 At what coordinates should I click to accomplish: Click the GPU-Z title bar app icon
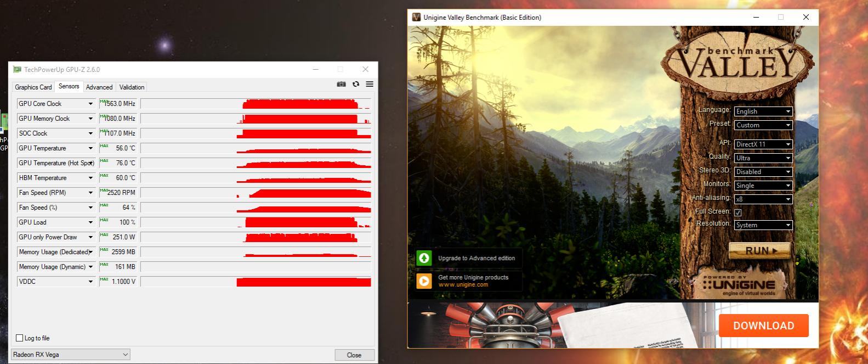click(x=17, y=69)
